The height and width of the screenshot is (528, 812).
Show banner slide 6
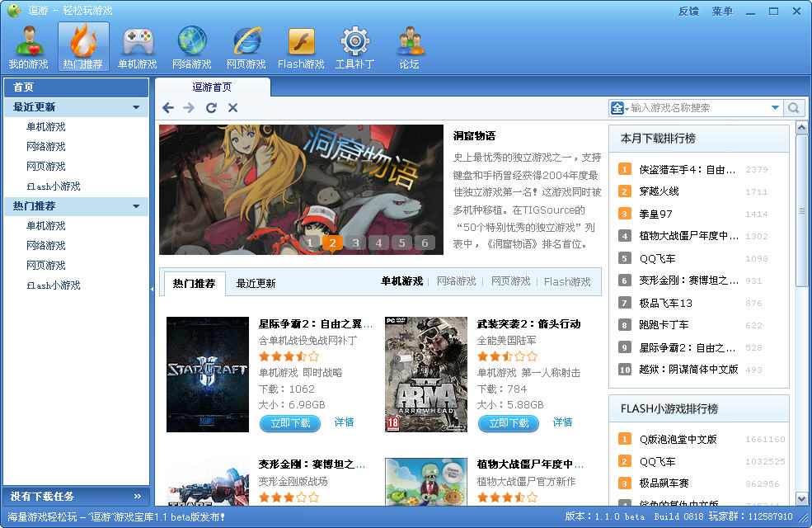425,243
